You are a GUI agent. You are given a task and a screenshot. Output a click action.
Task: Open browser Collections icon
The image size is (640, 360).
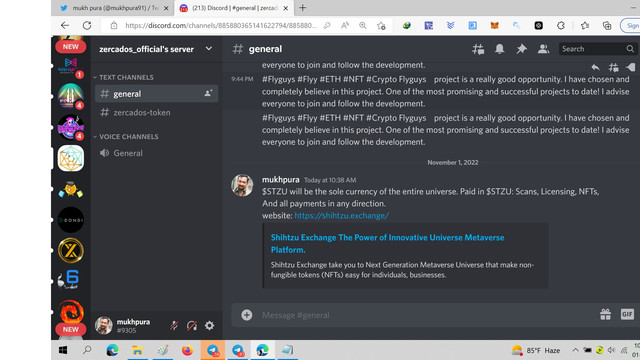click(x=607, y=25)
